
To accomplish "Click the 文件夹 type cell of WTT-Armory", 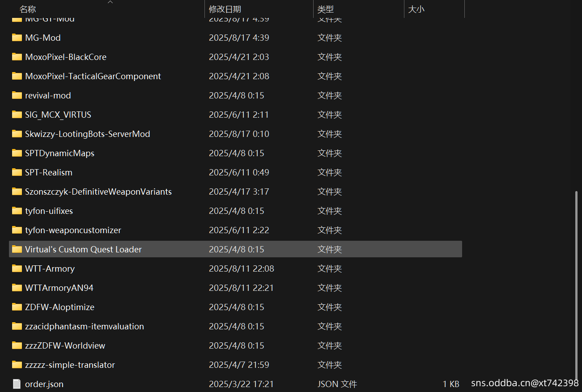I will pos(330,268).
